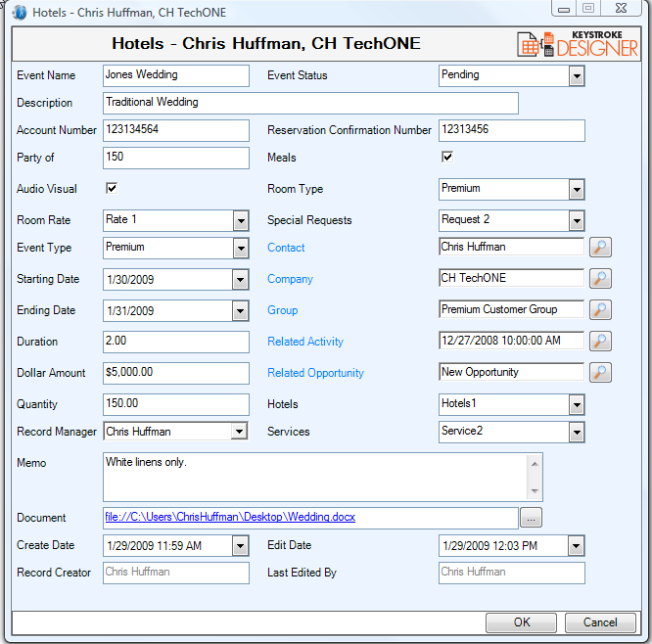Click the Keystroke Designer logo
The image size is (652, 644).
pyautogui.click(x=577, y=44)
